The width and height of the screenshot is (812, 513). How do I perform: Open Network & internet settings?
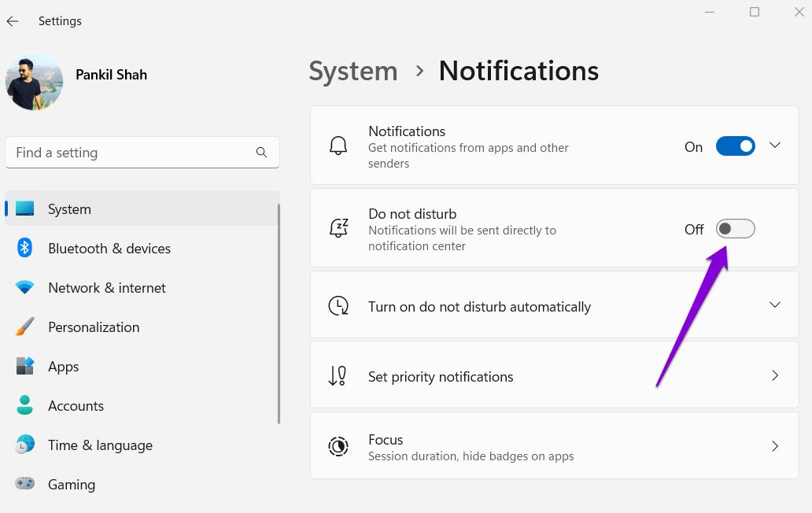point(142,287)
